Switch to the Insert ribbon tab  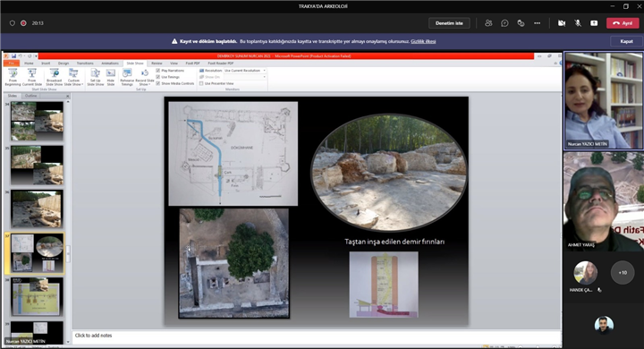pos(46,64)
